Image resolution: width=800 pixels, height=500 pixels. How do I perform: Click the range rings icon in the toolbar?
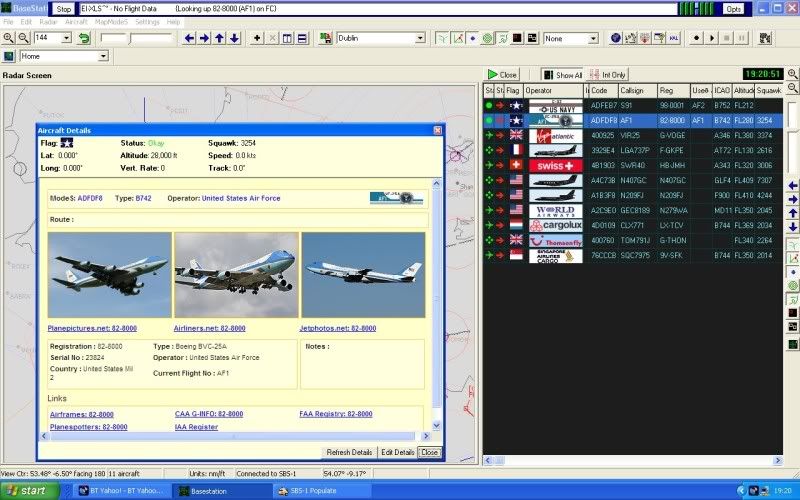pyautogui.click(x=488, y=38)
